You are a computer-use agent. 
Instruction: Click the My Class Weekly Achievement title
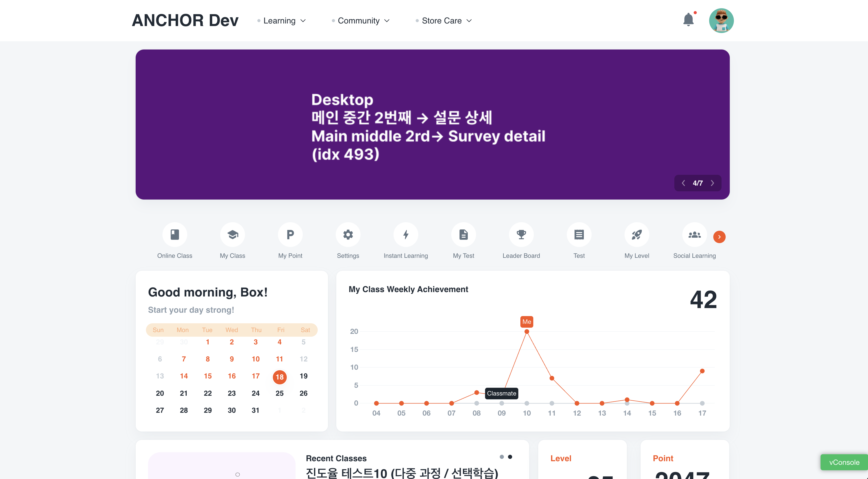point(408,289)
